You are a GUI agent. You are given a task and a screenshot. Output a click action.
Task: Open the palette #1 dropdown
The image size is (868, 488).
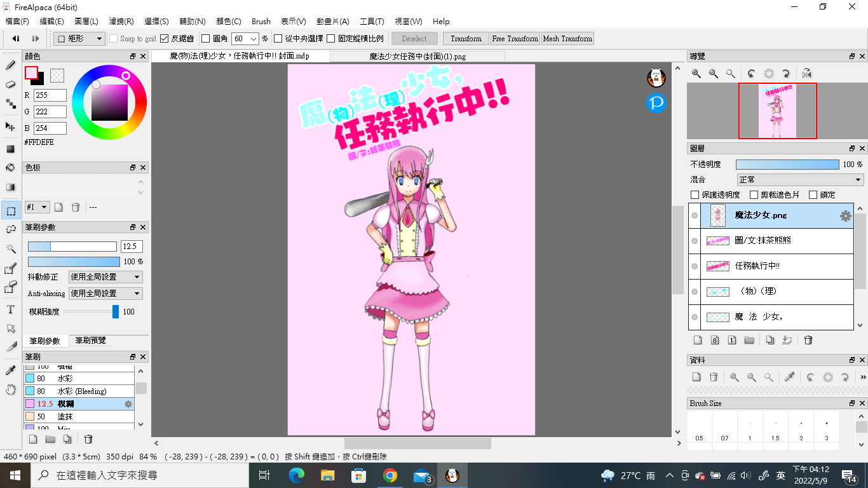(37, 207)
